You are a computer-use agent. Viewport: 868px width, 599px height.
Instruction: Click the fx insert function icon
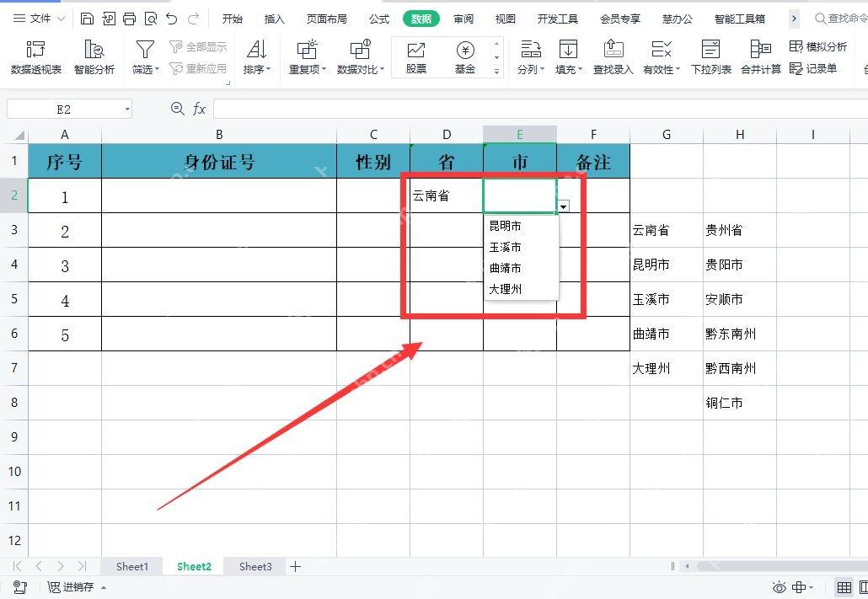[199, 109]
